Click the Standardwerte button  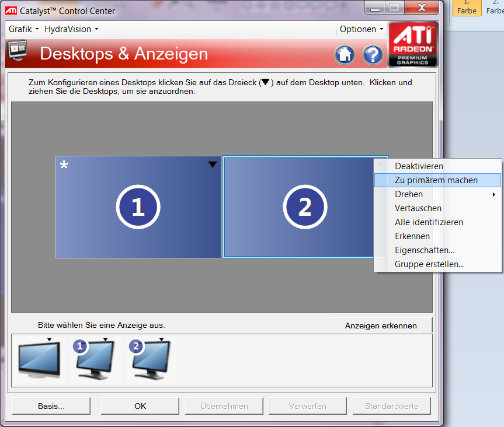(392, 406)
